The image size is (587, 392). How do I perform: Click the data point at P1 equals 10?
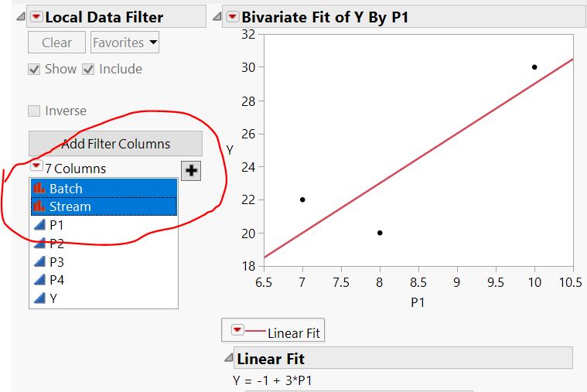click(x=534, y=67)
